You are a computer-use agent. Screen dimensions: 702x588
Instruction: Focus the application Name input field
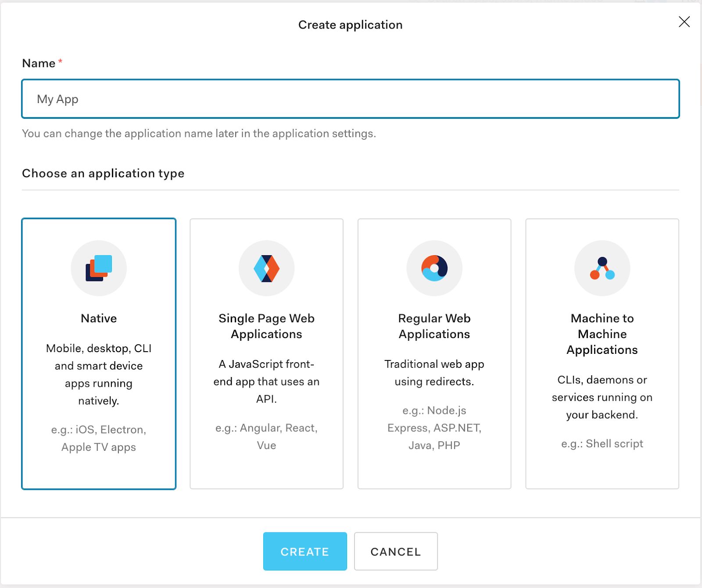[351, 99]
